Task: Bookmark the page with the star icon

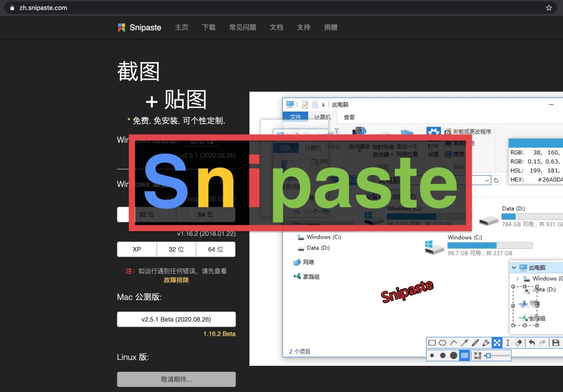Action: pyautogui.click(x=549, y=7)
